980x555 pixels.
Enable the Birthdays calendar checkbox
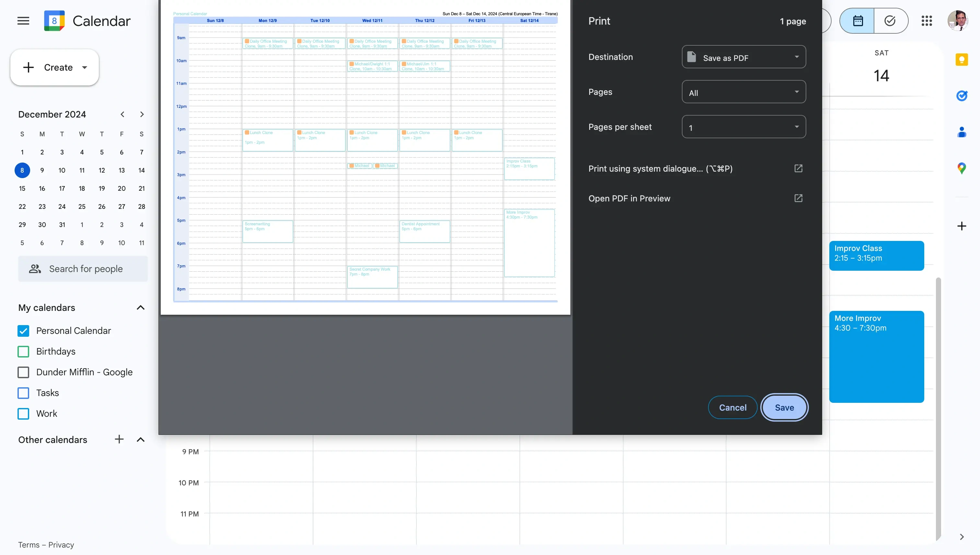pos(23,351)
